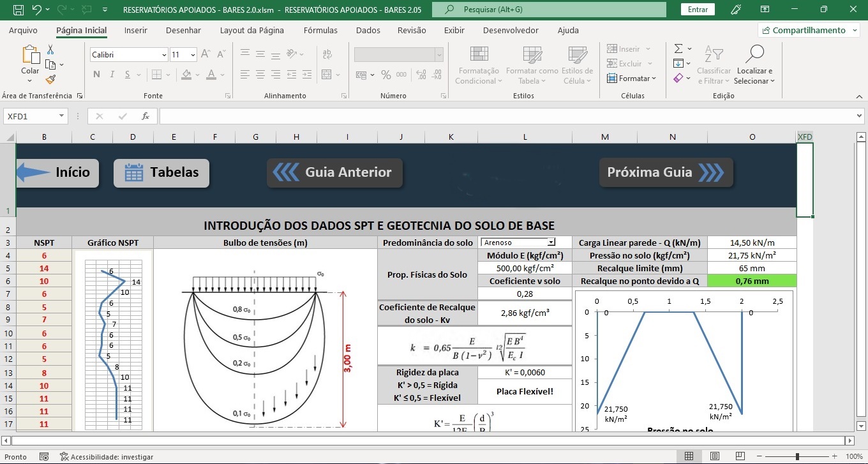Click the Cut scissors icon
The image size is (868, 464).
point(50,50)
